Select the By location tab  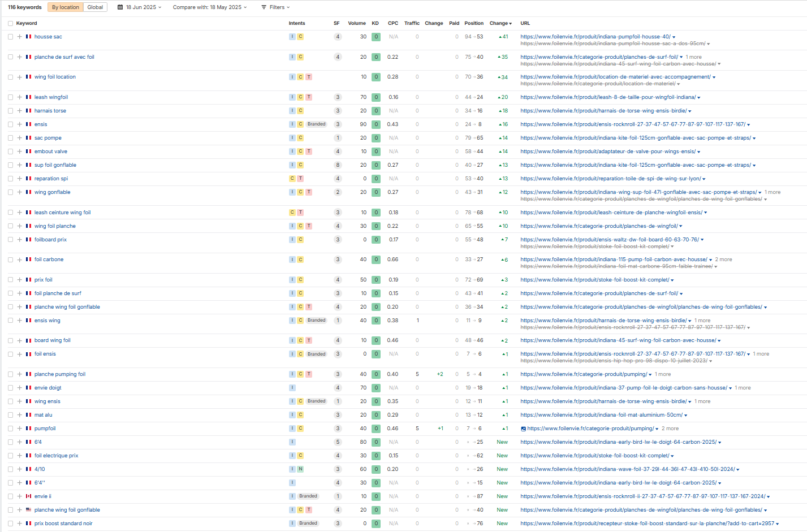[66, 7]
